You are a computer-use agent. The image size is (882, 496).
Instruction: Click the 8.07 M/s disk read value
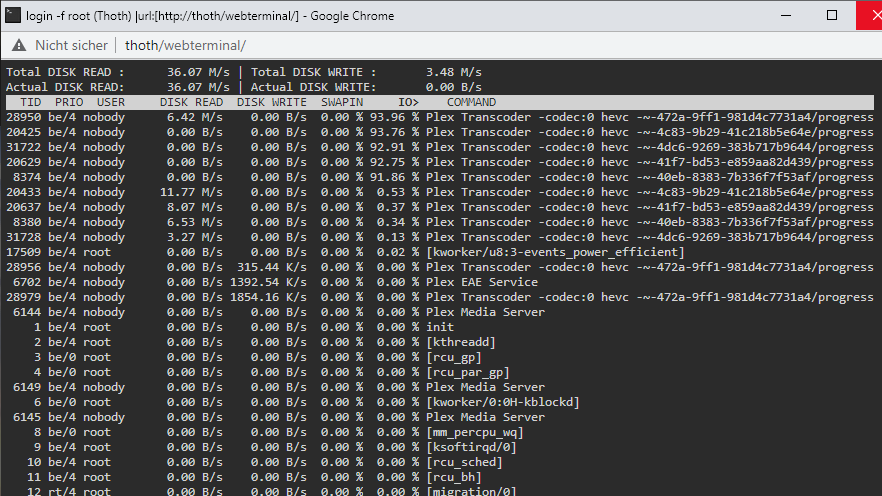coord(195,207)
